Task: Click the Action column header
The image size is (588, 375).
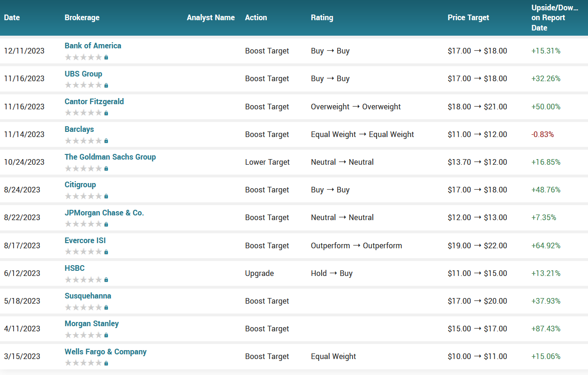Action: (x=256, y=17)
